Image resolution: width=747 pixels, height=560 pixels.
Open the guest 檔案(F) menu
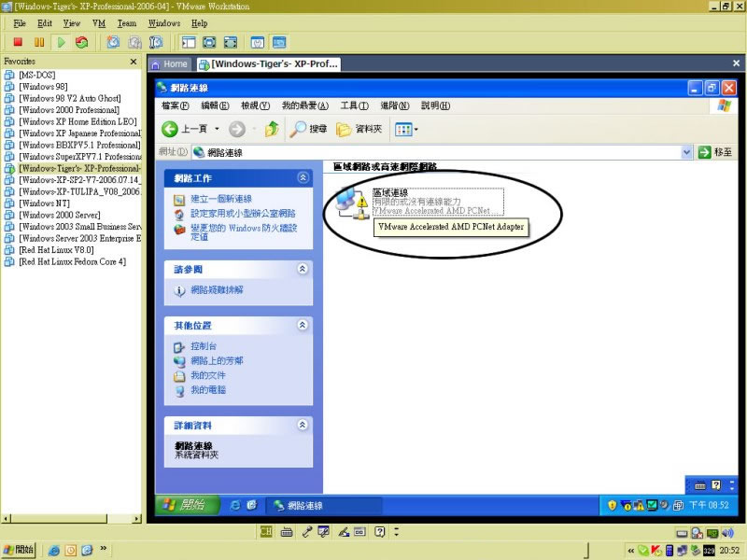point(176,105)
